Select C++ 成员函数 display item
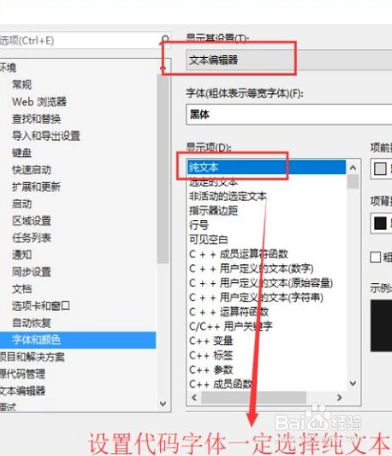This screenshot has width=392, height=456. point(221,384)
